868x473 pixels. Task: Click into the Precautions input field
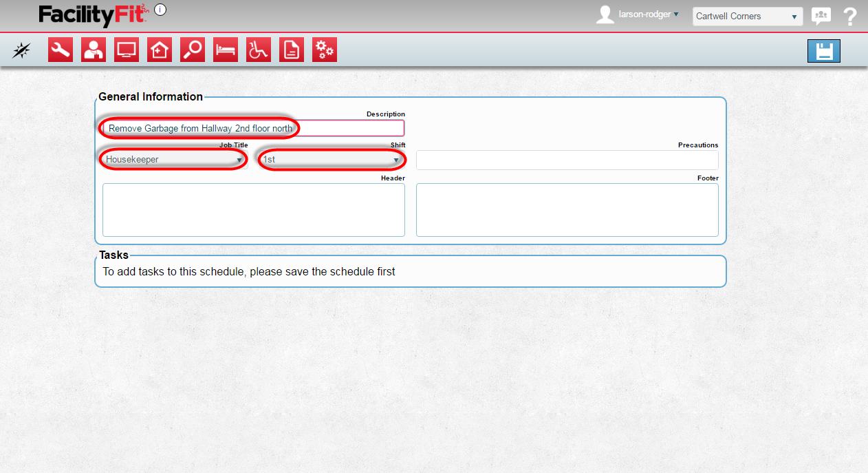567,160
